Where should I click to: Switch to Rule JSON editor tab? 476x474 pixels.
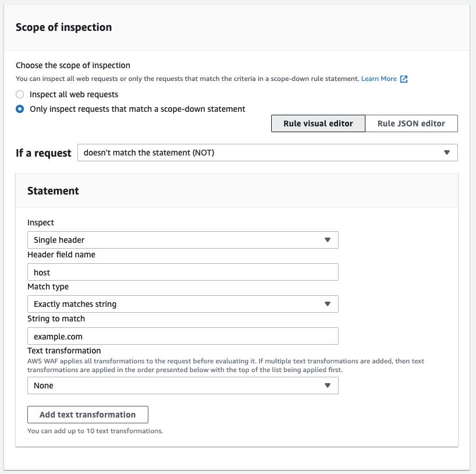click(411, 123)
